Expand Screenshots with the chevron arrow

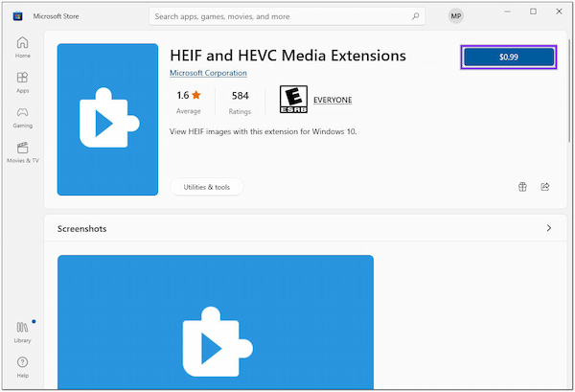548,228
